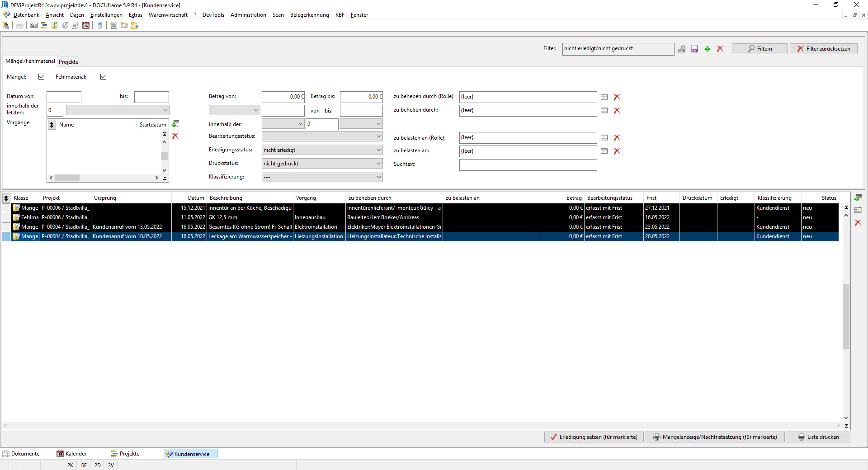The image size is (868, 470).
Task: Click Liste drucken button
Action: point(818,437)
